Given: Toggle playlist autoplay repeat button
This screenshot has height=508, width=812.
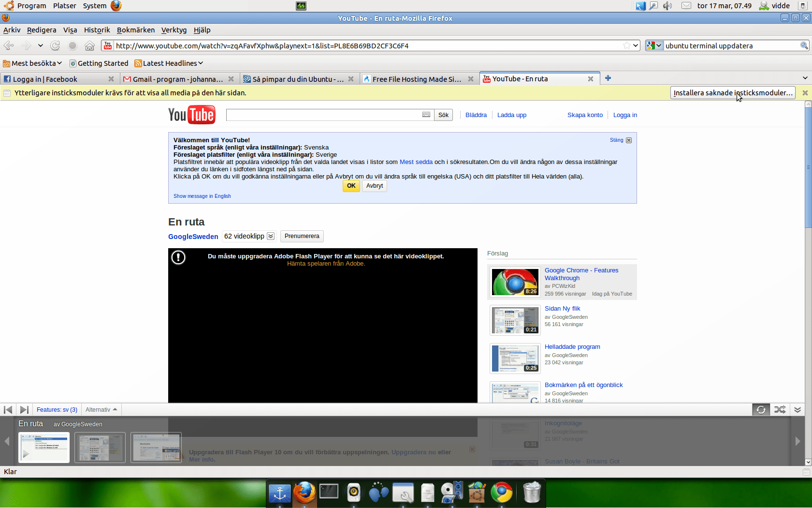Looking at the screenshot, I should pos(761,410).
